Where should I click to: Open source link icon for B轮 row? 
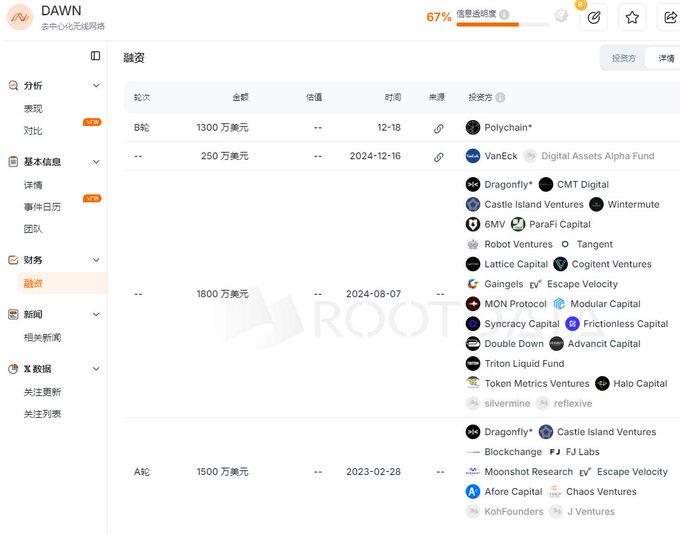coord(438,128)
